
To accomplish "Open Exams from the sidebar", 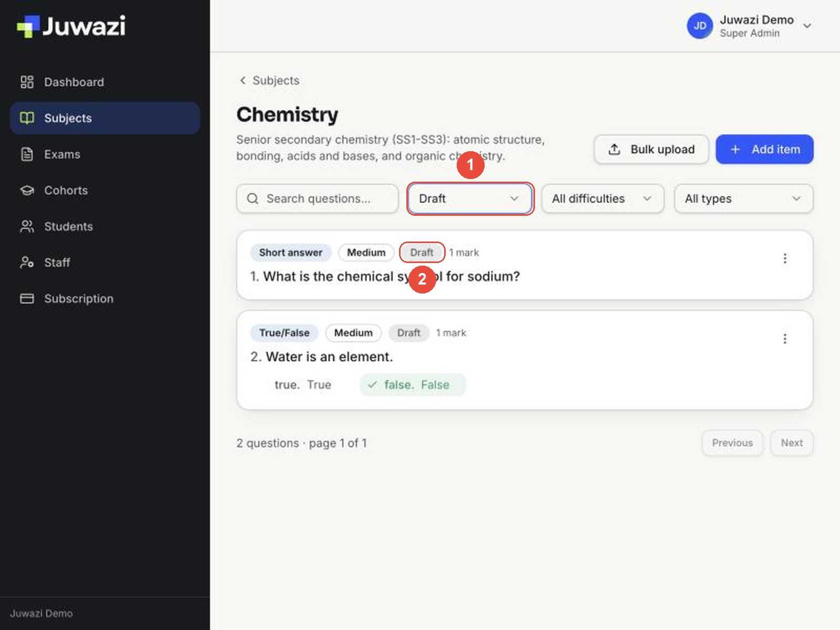I will click(x=105, y=154).
